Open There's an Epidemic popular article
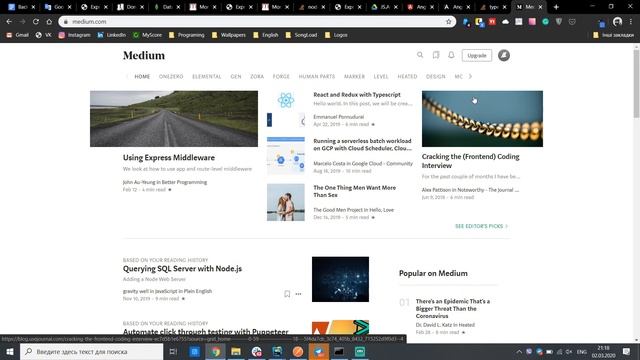The image size is (640, 360). pos(453,309)
